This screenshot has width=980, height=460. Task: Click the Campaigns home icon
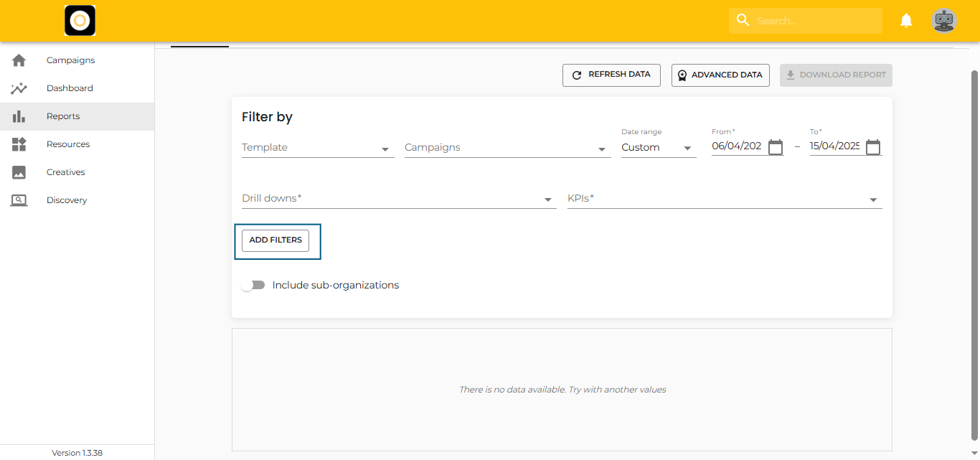(19, 60)
